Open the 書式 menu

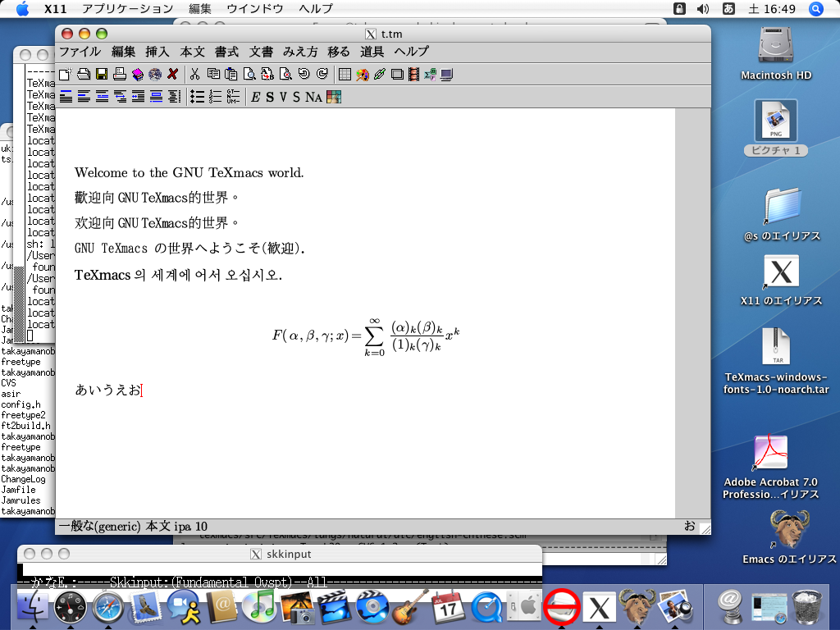coord(226,52)
